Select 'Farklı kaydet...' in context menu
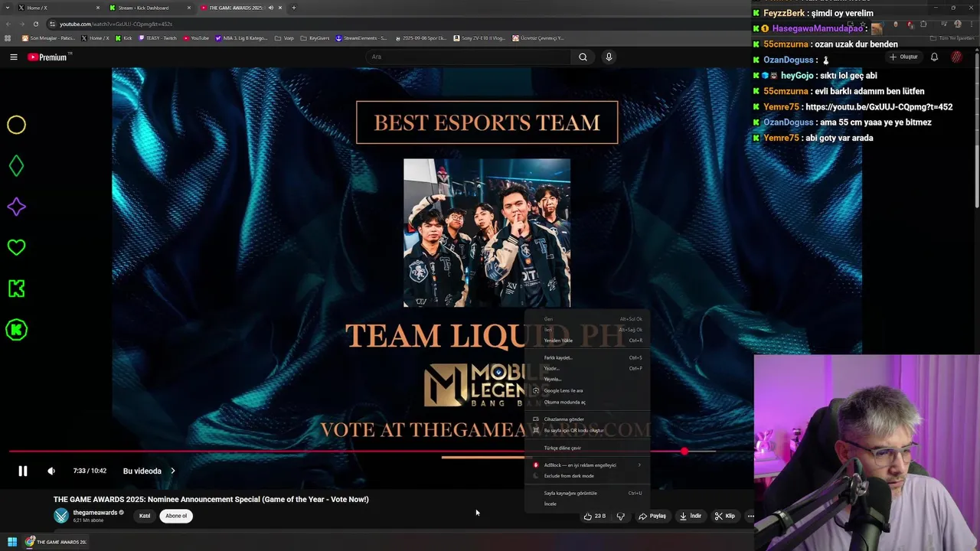This screenshot has width=980, height=551. point(588,357)
